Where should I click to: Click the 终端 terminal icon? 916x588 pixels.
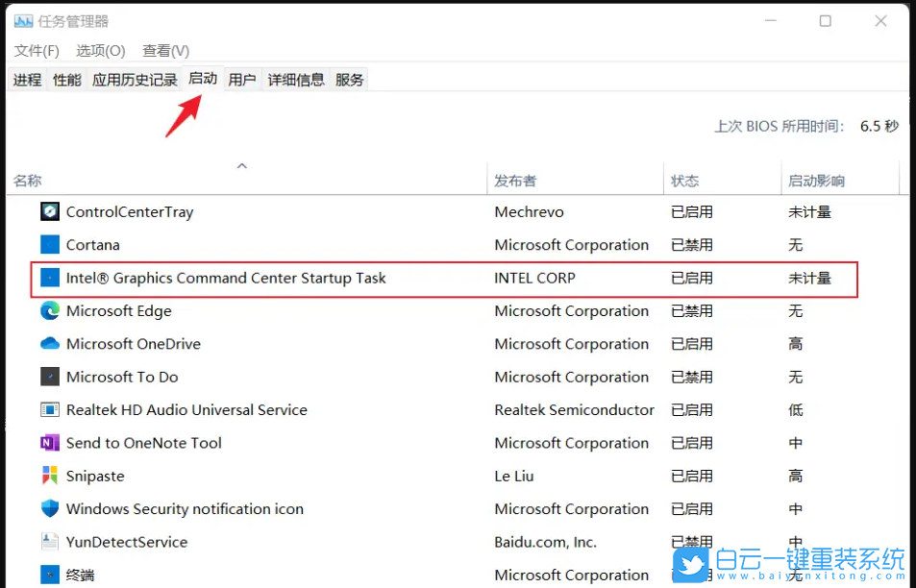tap(49, 574)
